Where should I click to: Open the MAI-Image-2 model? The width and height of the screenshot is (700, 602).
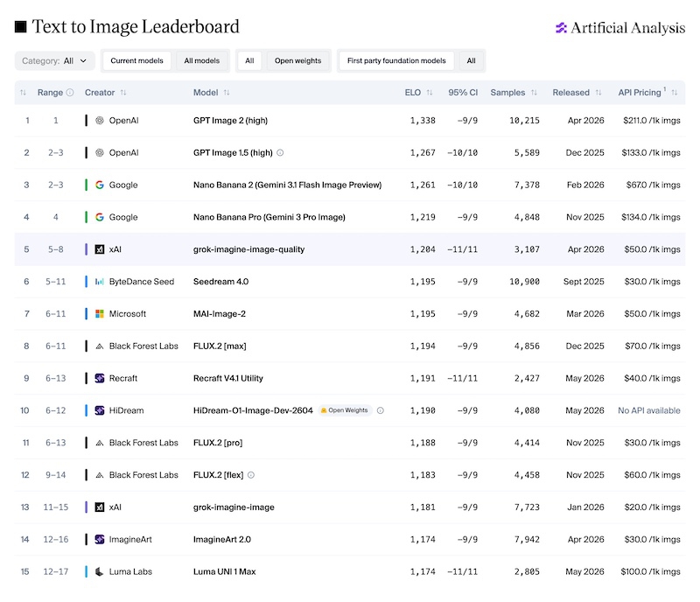coord(220,314)
